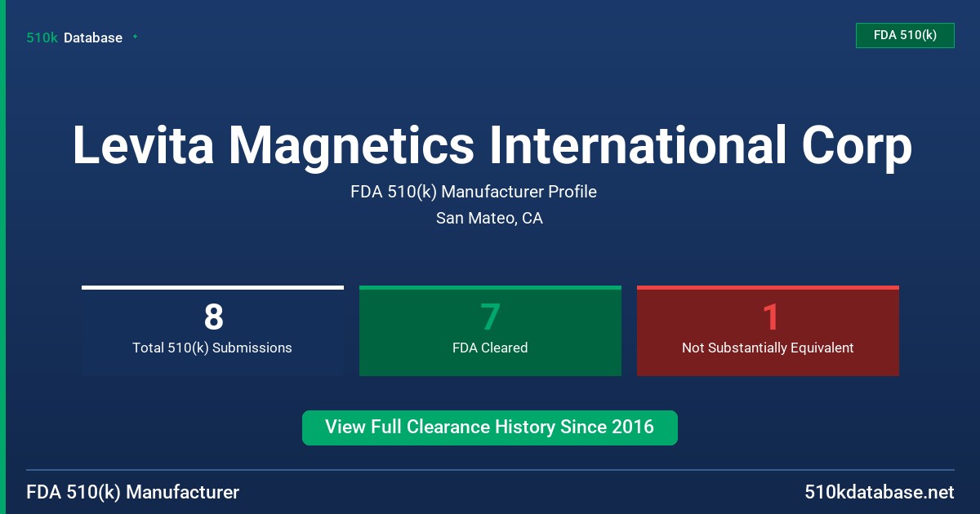The height and width of the screenshot is (514, 980).
Task: Click the FDA 510(k) Manufacturer Profile subtitle
Action: [x=474, y=192]
